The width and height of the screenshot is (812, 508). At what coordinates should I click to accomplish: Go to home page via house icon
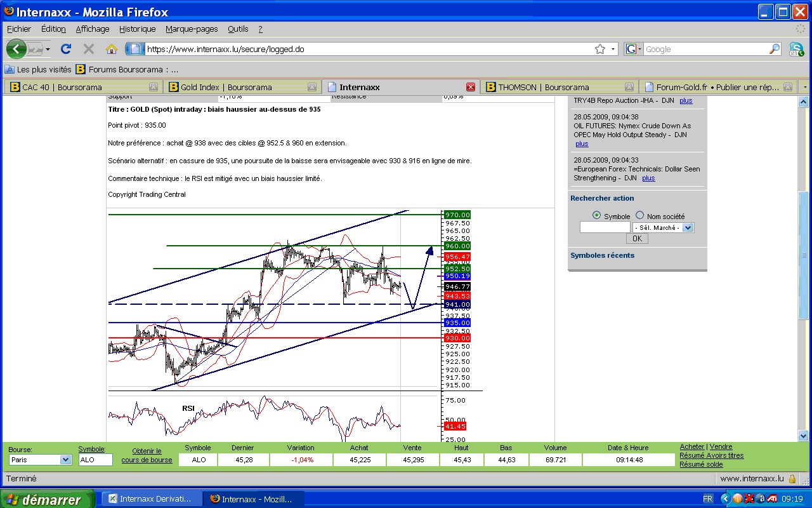coord(112,49)
